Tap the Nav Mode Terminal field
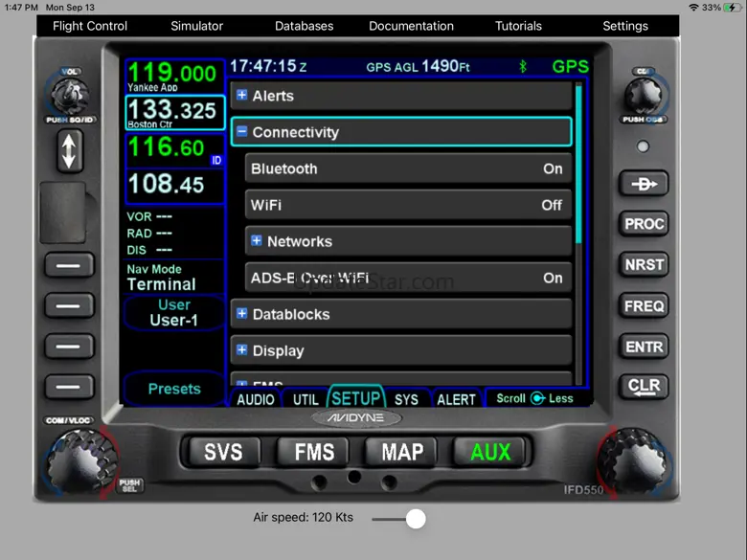Image resolution: width=747 pixels, height=560 pixels. tap(174, 278)
